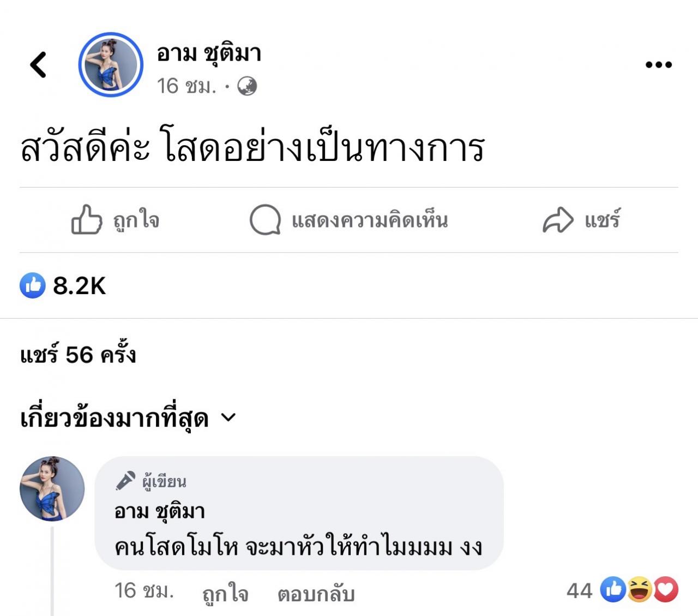
Task: Open commenter's profile picture thumbnail
Action: tap(52, 488)
